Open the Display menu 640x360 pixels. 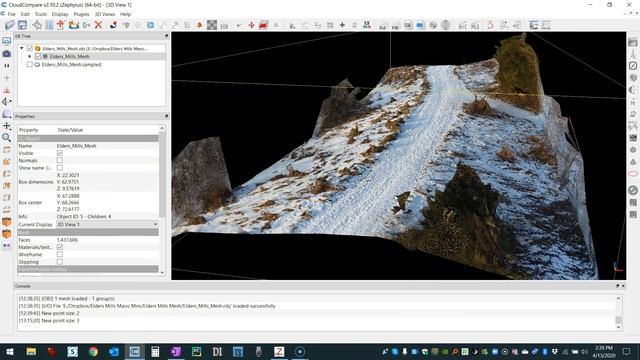[60, 14]
